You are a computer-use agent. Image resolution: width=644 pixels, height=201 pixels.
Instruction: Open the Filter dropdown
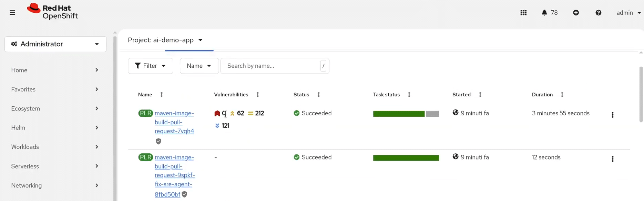pyautogui.click(x=151, y=66)
